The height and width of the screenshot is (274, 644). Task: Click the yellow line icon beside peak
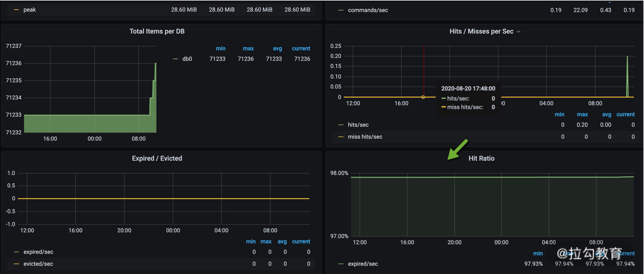(x=16, y=10)
